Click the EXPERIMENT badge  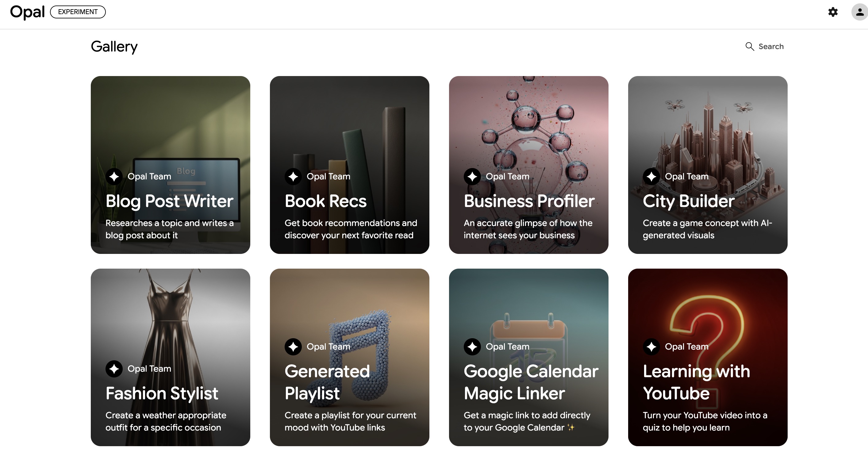tap(78, 12)
